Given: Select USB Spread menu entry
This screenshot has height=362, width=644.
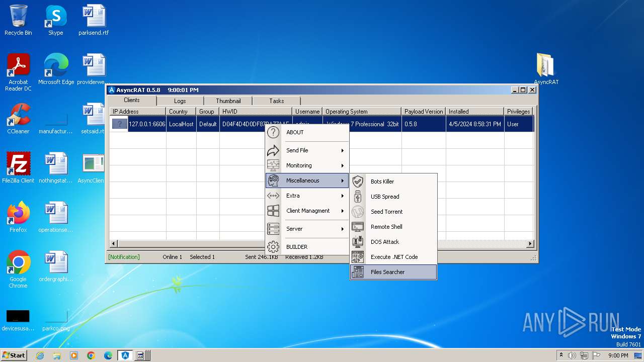Looking at the screenshot, I should click(393, 197).
